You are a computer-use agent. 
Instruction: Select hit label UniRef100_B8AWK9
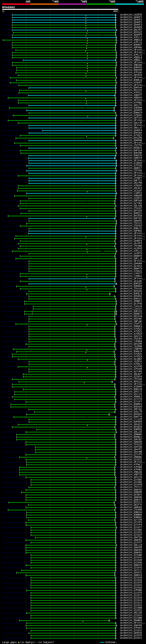pos(131,620)
